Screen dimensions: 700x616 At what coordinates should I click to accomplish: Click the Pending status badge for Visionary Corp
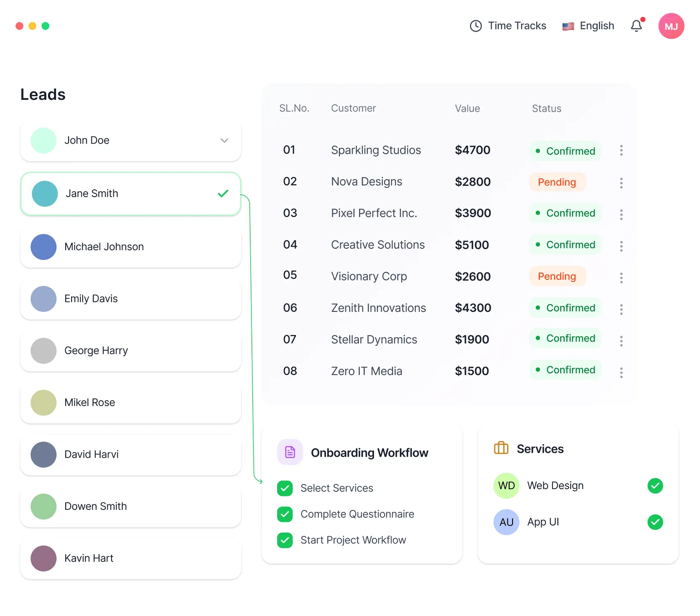[557, 276]
